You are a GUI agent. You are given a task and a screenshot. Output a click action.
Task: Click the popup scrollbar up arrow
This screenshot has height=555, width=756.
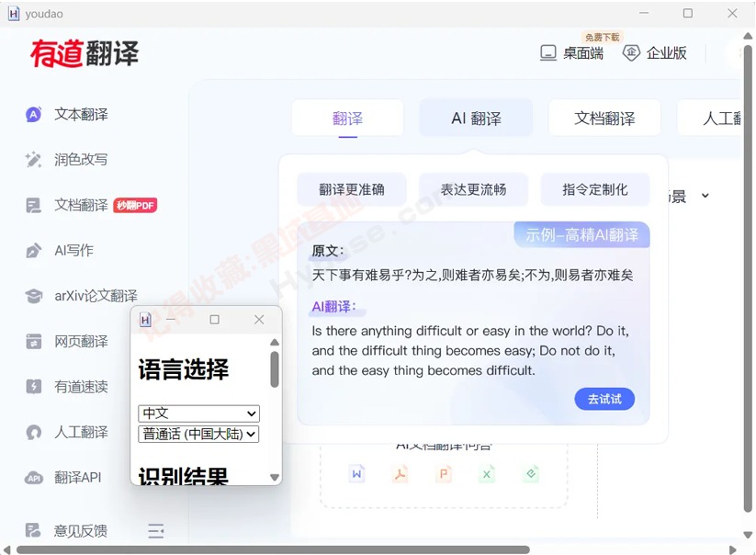[x=275, y=342]
